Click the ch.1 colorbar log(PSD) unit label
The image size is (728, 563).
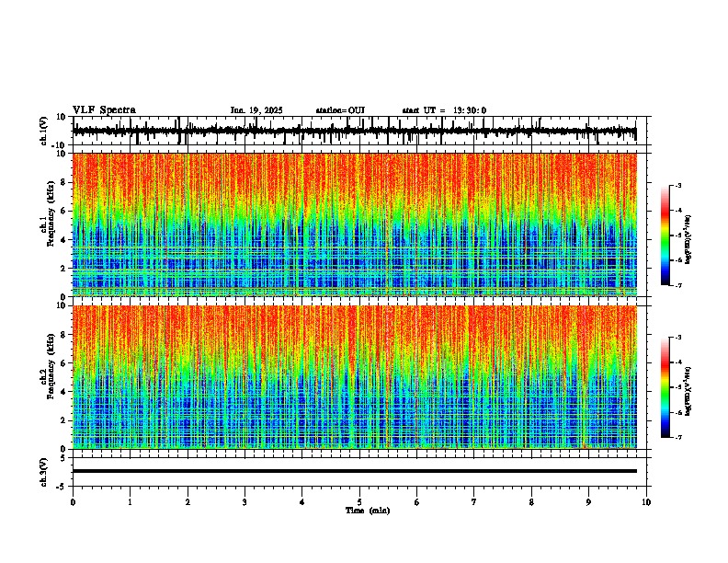pyautogui.click(x=688, y=239)
